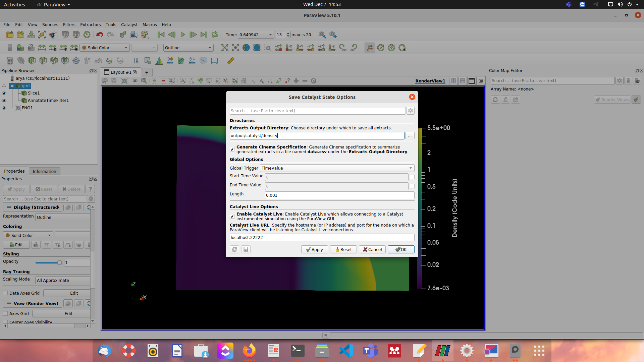644x362 pixels.
Task: Toggle Generate Cinema Specification checkbox
Action: click(x=232, y=149)
